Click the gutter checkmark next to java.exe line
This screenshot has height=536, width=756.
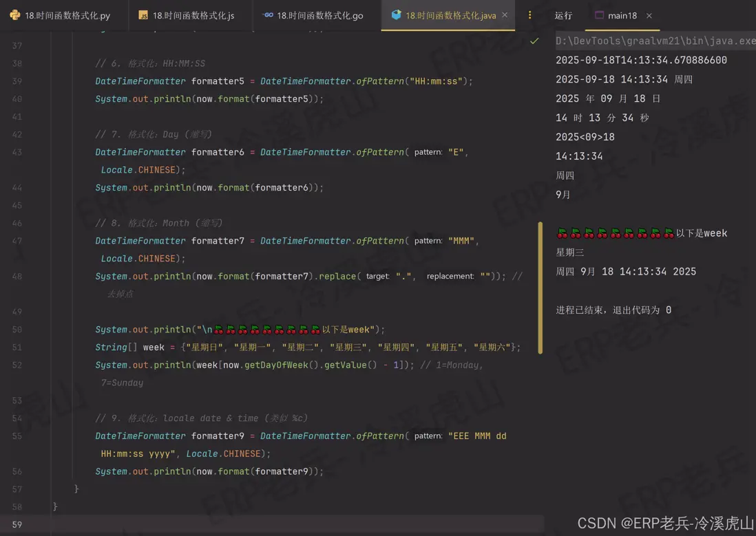coord(535,41)
